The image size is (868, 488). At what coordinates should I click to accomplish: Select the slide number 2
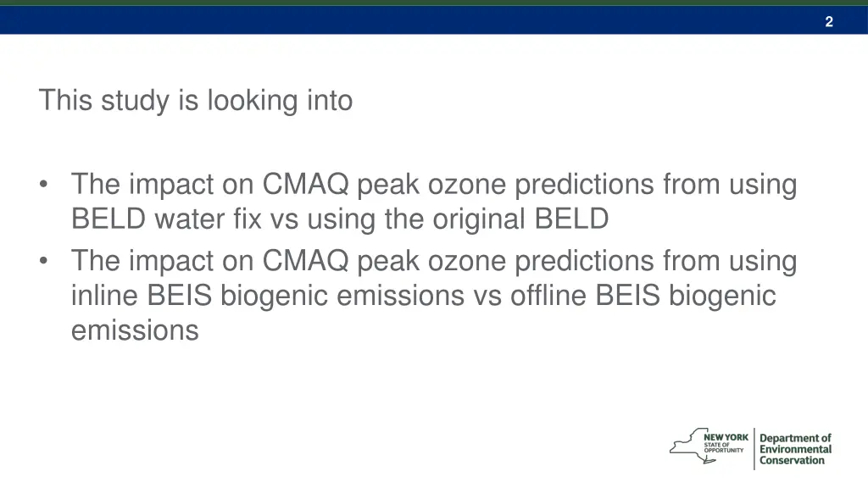click(829, 21)
